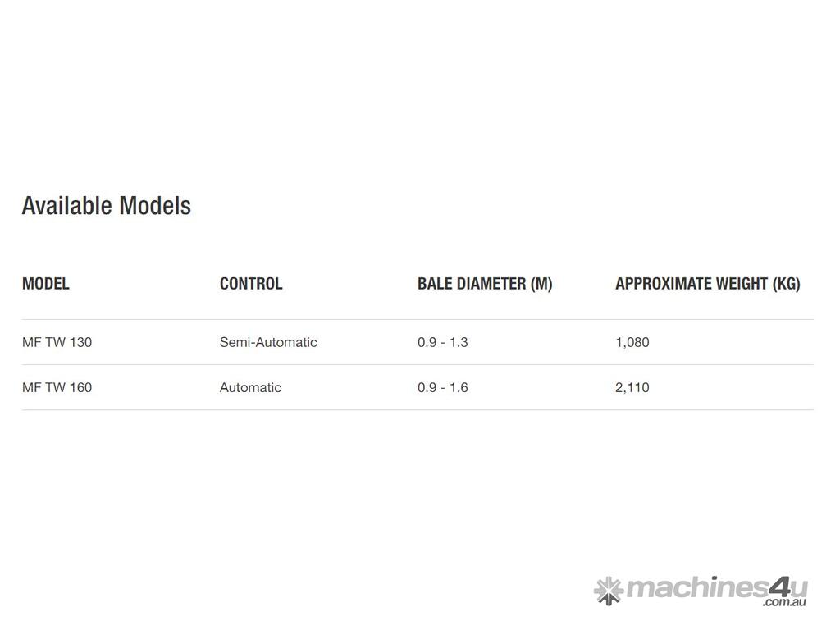This screenshot has height=630, width=840.
Task: Click the machines4u snowflake logo icon
Action: [608, 590]
